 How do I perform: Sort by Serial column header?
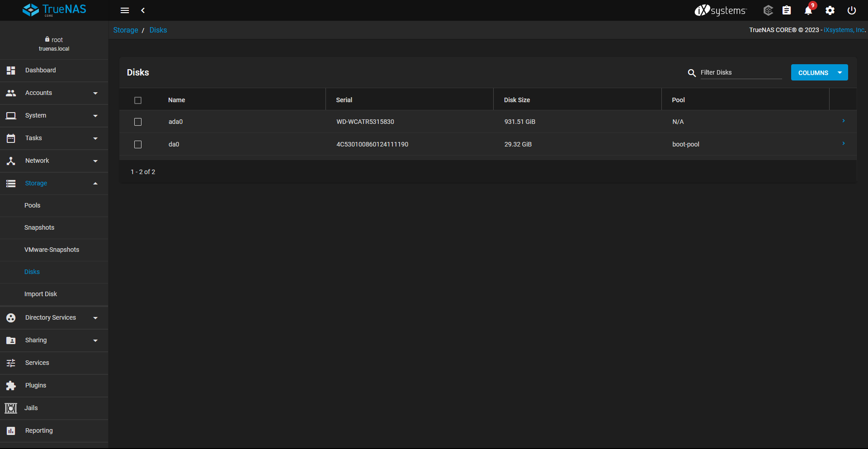click(344, 100)
